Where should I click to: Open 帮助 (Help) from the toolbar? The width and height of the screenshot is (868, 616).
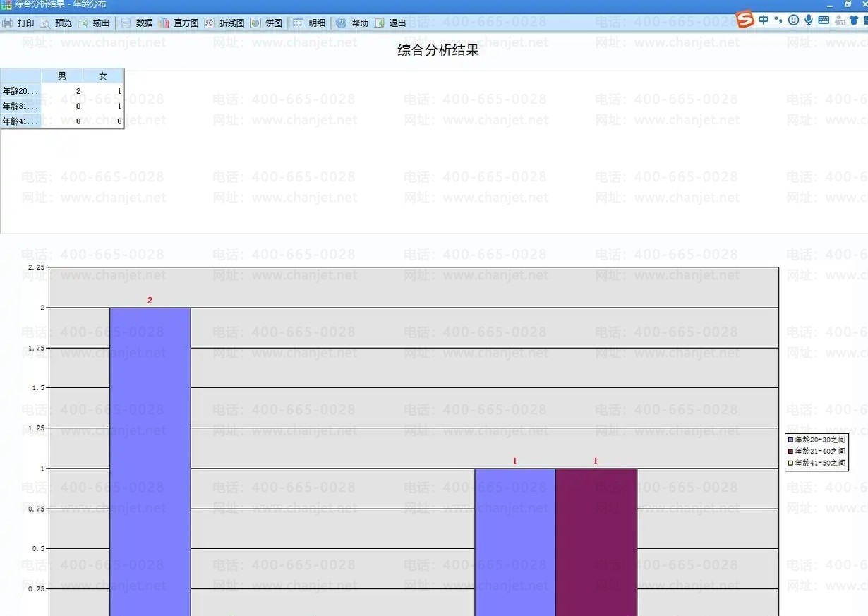click(x=352, y=23)
